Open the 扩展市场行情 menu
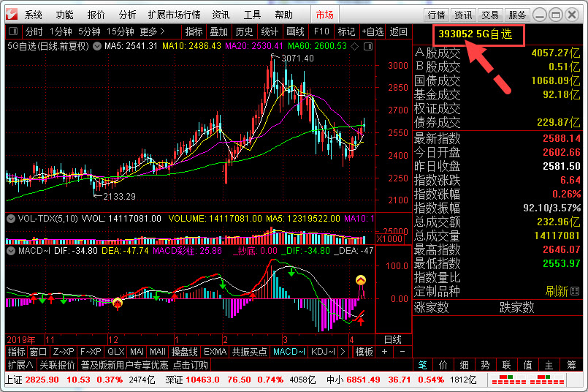 175,15
